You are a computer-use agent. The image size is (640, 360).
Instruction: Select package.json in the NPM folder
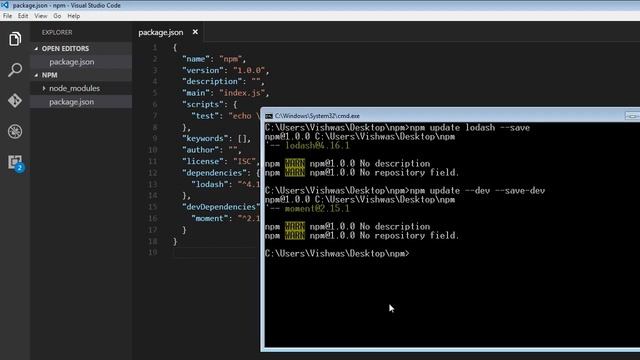(x=81, y=102)
